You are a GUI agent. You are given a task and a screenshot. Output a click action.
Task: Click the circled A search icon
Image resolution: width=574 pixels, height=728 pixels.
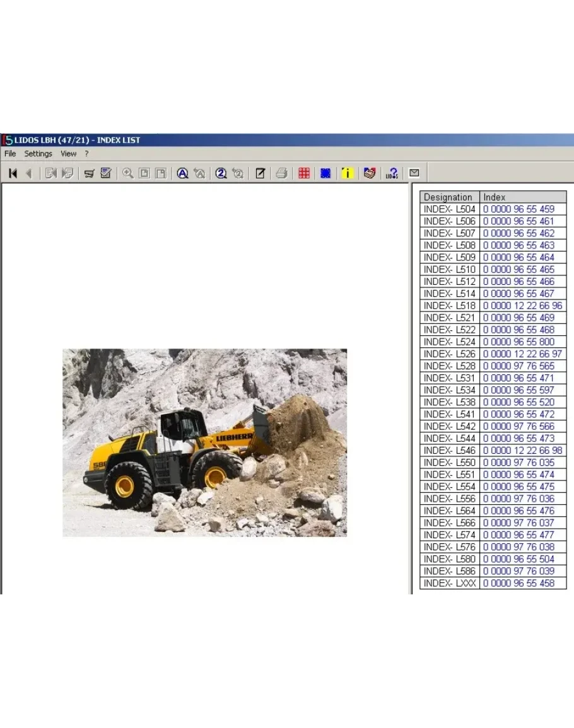[x=182, y=173]
